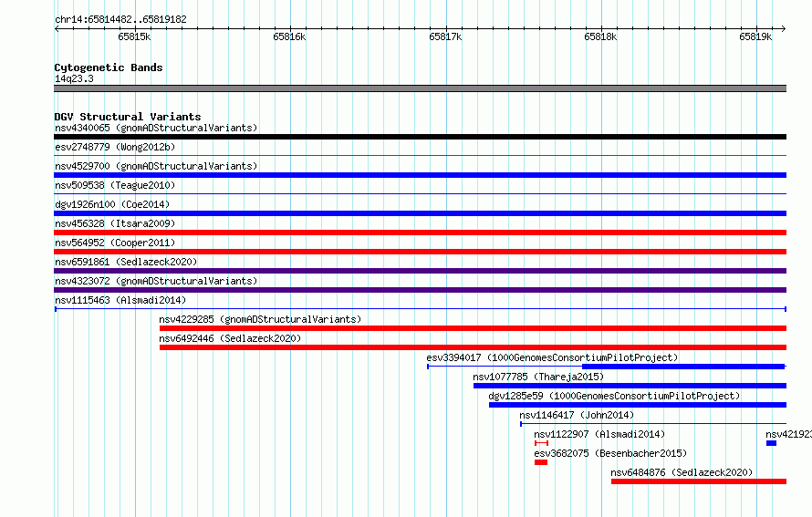Click nsv4323072 gnomADStructuralVariants label
The image size is (812, 517).
[x=156, y=281]
